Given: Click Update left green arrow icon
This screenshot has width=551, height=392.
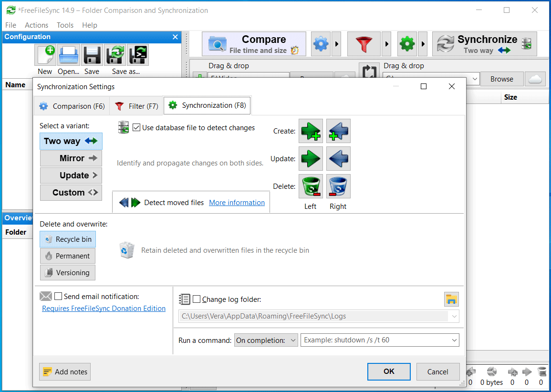Looking at the screenshot, I should pyautogui.click(x=311, y=158).
